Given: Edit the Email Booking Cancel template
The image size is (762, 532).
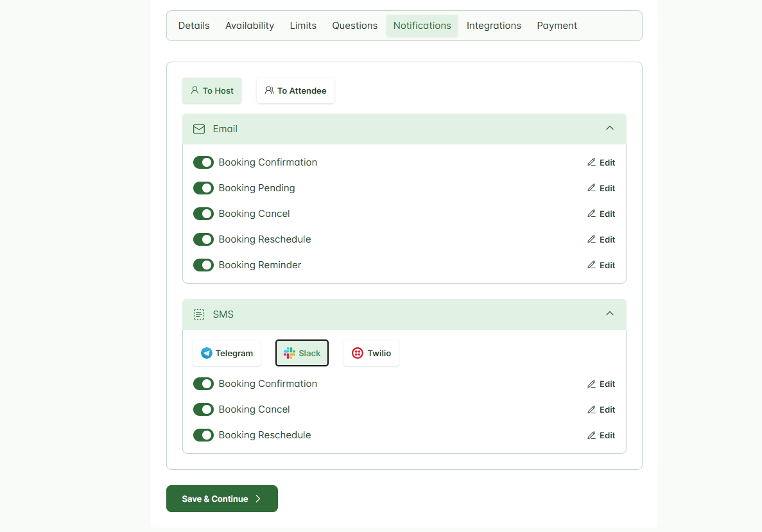Looking at the screenshot, I should [x=601, y=214].
